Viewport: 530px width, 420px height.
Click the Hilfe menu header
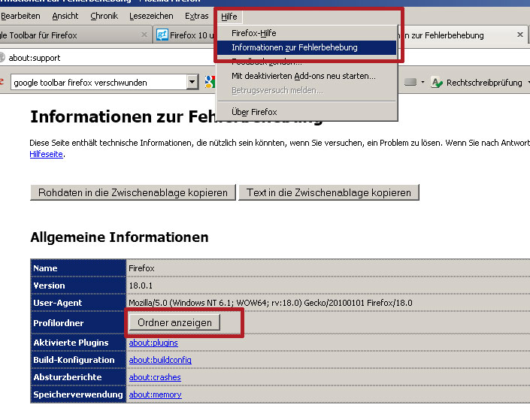coord(229,17)
